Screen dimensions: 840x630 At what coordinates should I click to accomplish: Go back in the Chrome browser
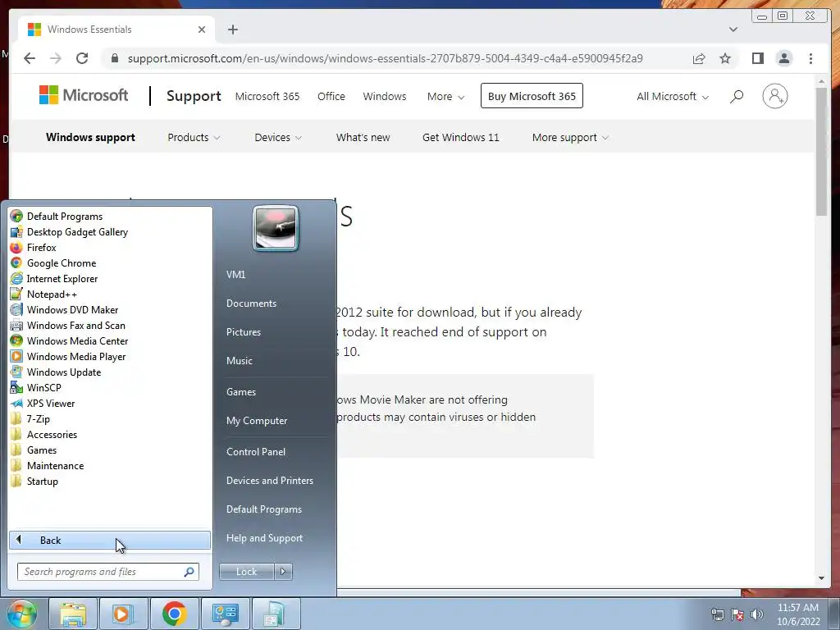pyautogui.click(x=30, y=58)
